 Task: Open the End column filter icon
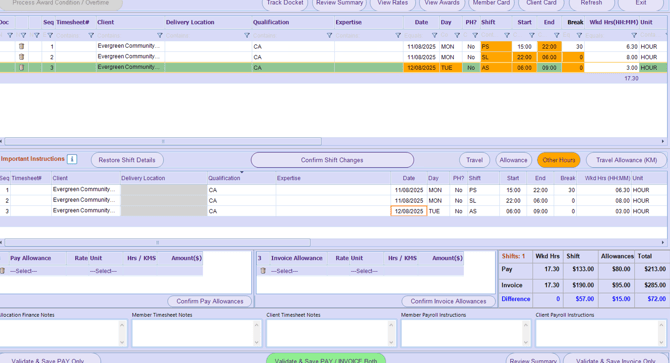(556, 35)
